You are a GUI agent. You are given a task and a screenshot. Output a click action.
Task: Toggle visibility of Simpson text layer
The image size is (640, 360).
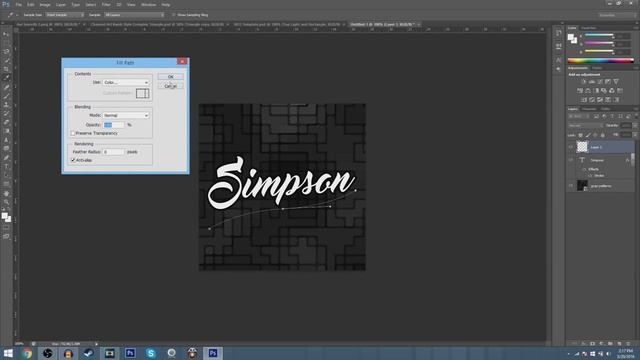pyautogui.click(x=571, y=160)
